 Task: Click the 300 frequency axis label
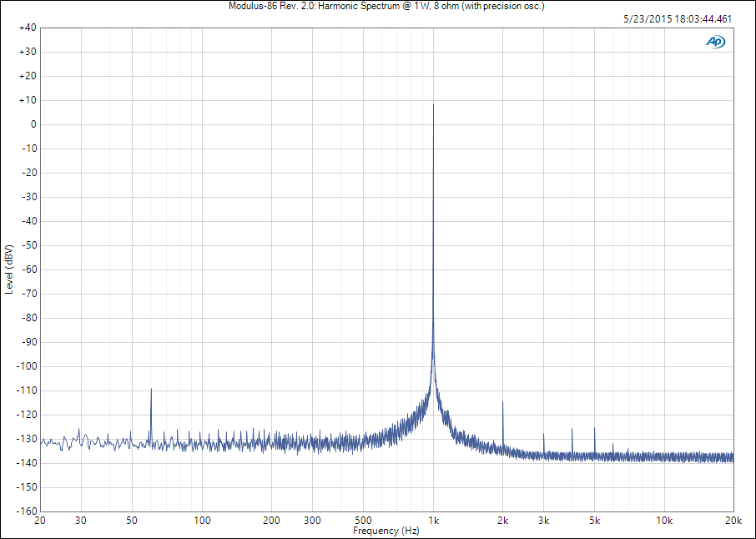[x=312, y=521]
